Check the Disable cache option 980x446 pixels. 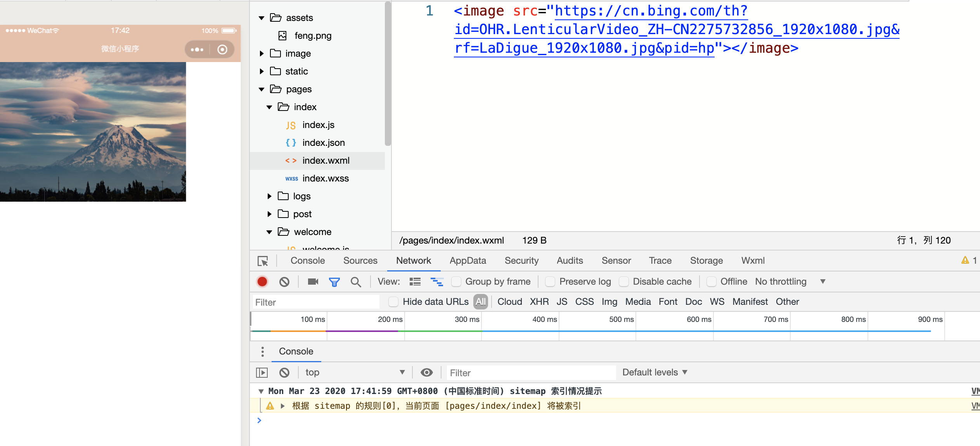[623, 282]
